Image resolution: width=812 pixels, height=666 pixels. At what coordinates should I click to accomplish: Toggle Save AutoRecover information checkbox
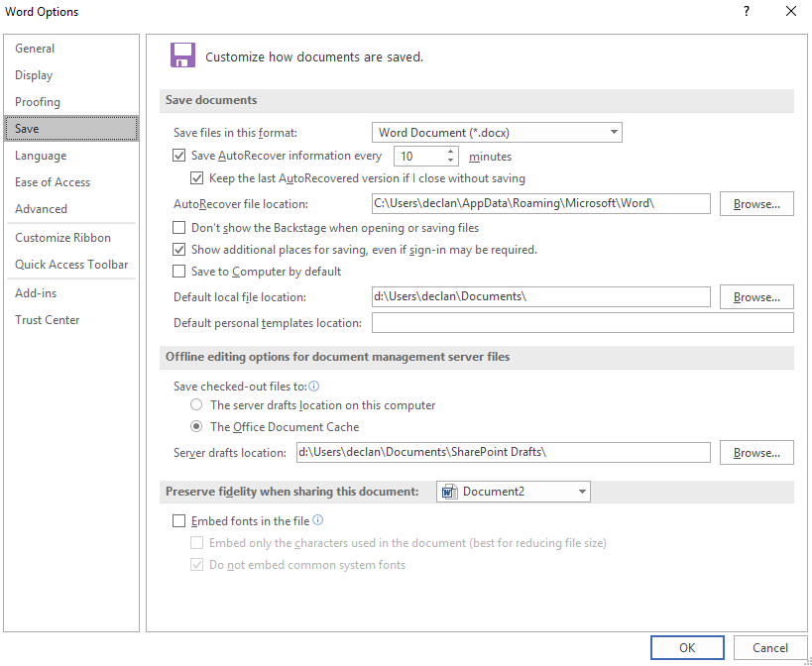click(179, 156)
